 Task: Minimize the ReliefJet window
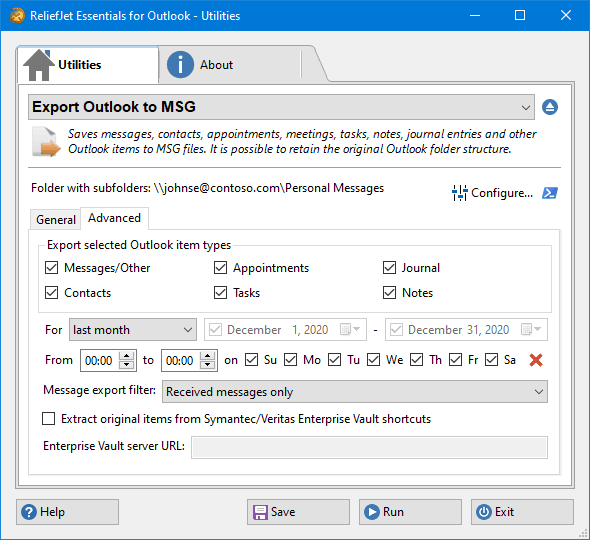[475, 15]
